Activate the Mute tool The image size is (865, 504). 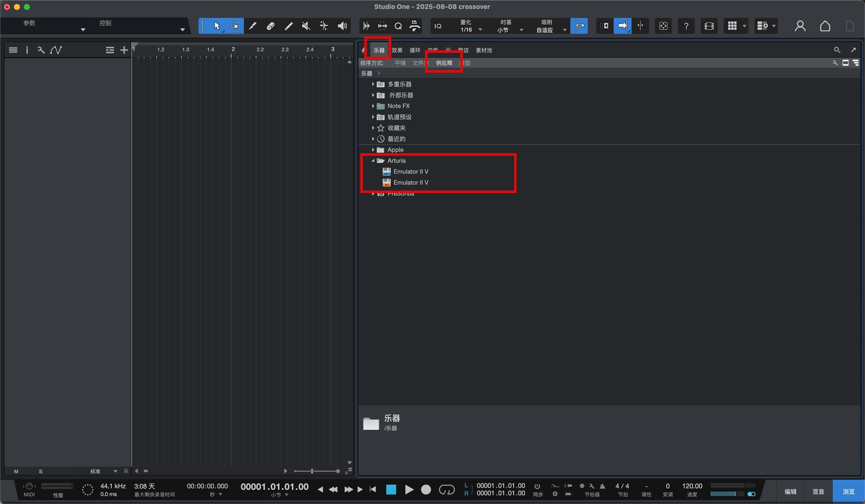[x=306, y=26]
